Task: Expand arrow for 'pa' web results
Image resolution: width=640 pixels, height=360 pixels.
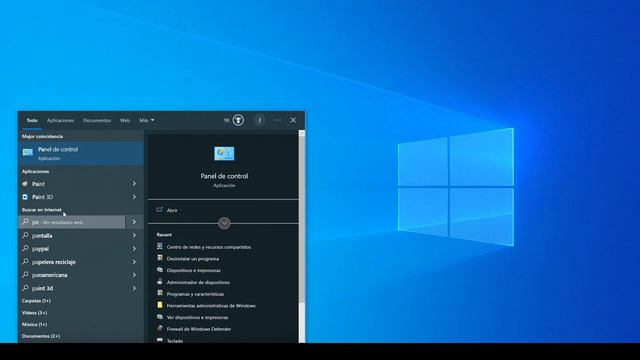Action: pos(134,222)
